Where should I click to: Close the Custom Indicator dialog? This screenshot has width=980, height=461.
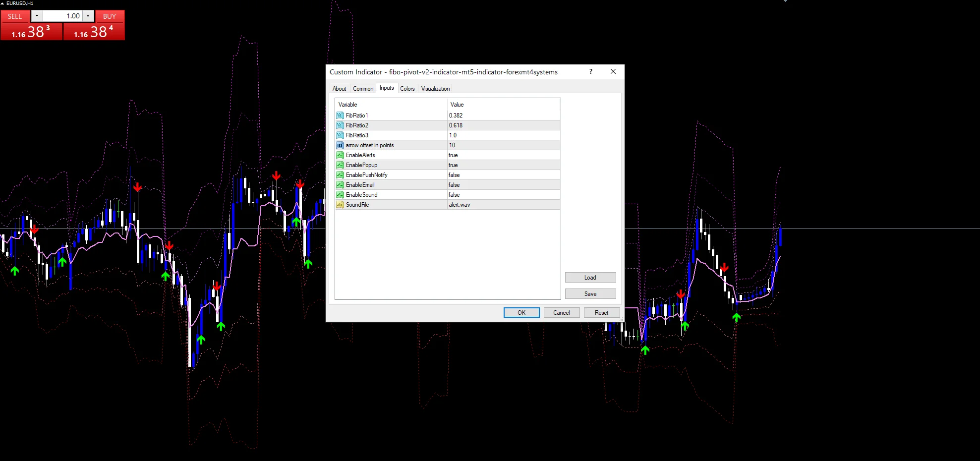pyautogui.click(x=613, y=72)
